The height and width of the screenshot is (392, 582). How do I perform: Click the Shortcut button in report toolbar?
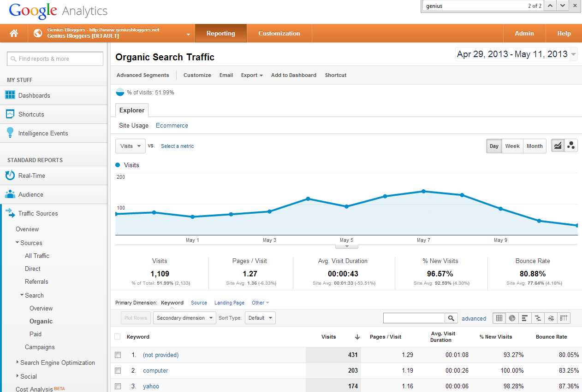click(336, 75)
